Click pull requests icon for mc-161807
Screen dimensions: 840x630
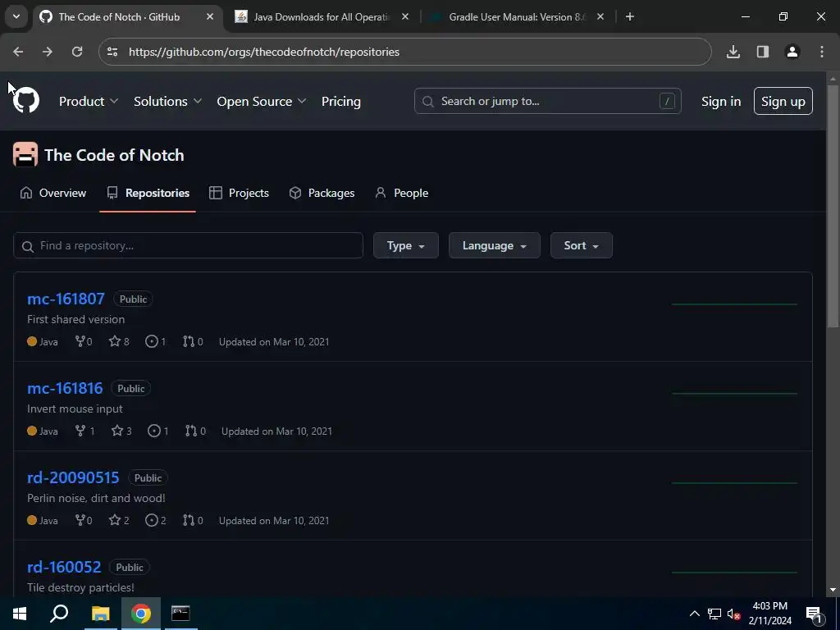189,341
